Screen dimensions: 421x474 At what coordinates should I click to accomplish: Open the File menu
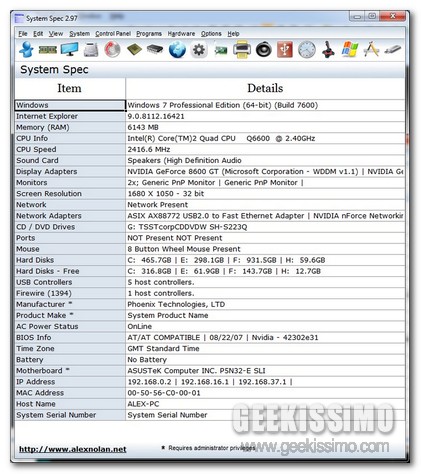(x=23, y=34)
